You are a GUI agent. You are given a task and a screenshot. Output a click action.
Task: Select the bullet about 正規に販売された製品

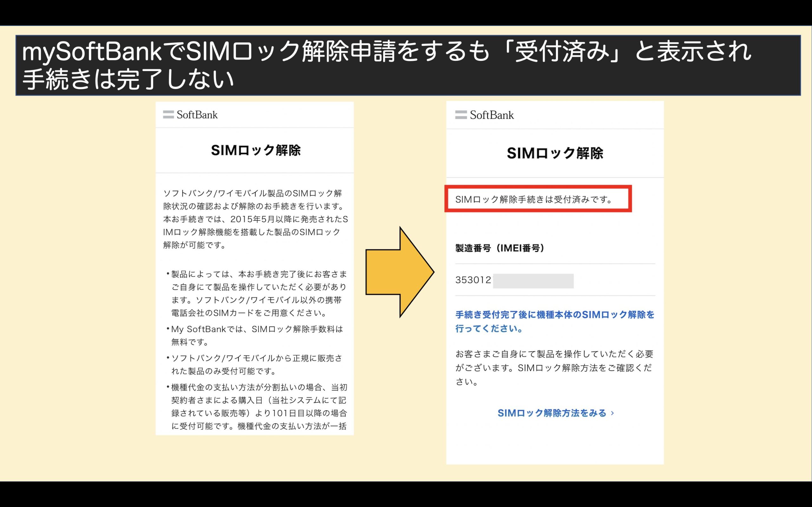click(x=255, y=365)
